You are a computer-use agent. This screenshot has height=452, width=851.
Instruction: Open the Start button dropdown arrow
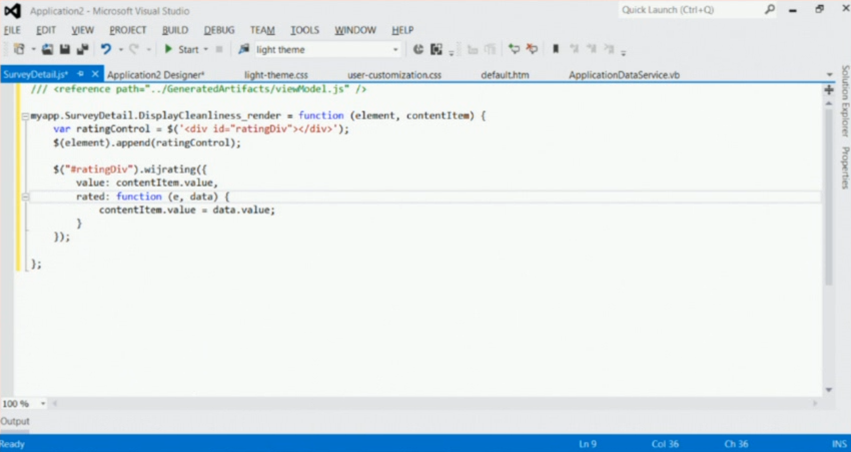(206, 49)
